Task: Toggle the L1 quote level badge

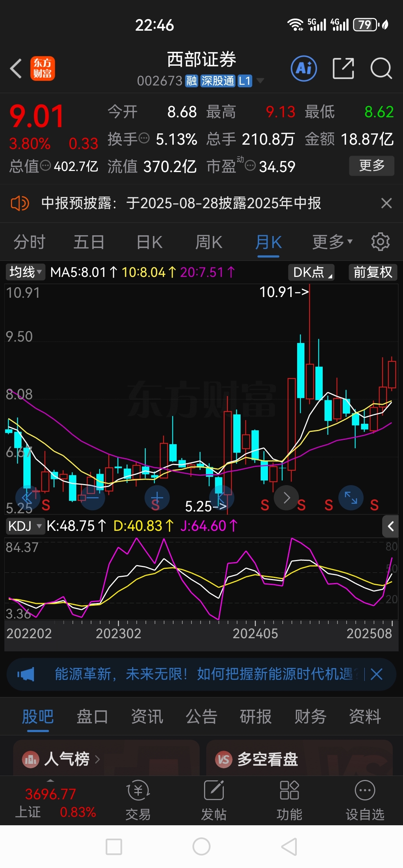Action: pyautogui.click(x=245, y=81)
